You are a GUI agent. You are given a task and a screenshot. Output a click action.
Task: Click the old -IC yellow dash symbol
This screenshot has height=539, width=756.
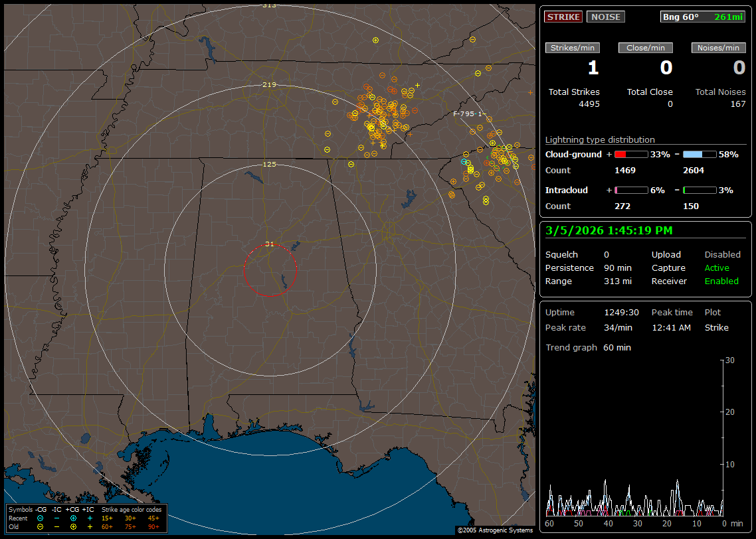click(x=56, y=526)
